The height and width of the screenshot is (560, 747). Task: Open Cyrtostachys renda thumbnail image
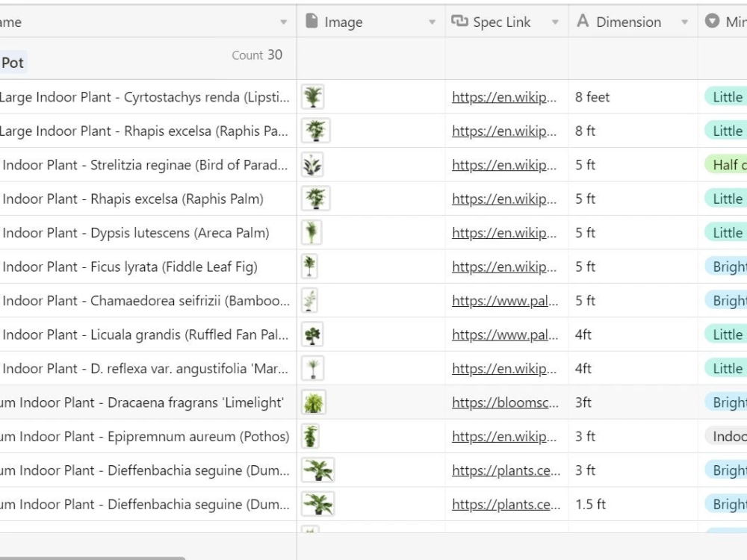coord(312,96)
